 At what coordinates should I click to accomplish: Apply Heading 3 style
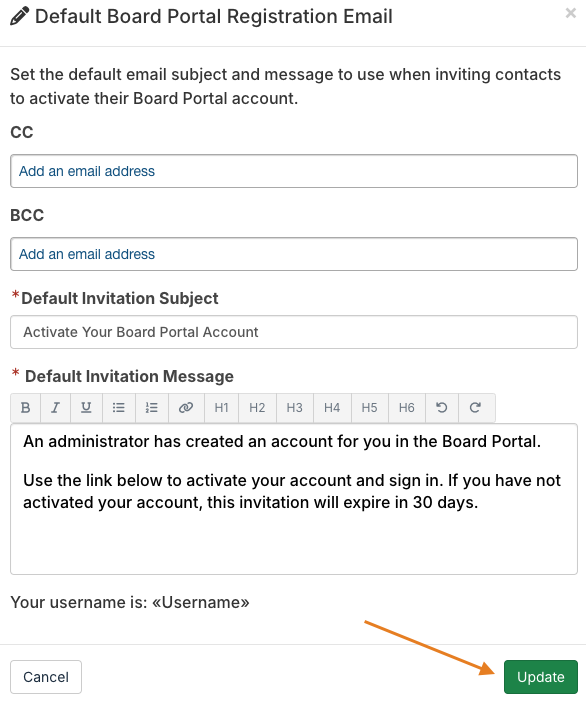pyautogui.click(x=295, y=408)
